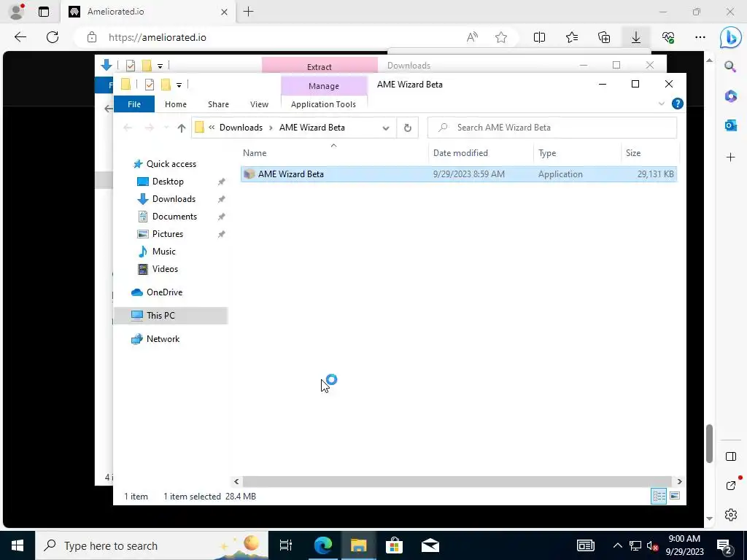Open Microsoft Store from taskbar
This screenshot has width=747, height=560.
[394, 545]
